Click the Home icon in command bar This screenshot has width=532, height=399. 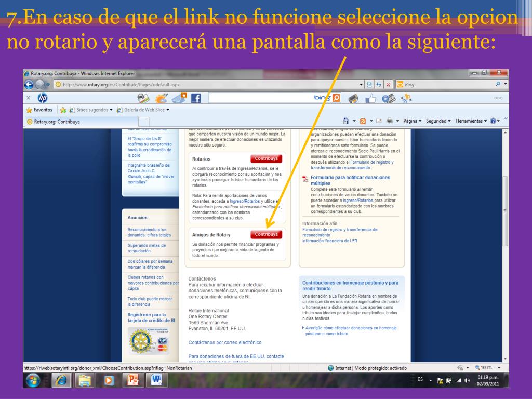[x=345, y=121]
